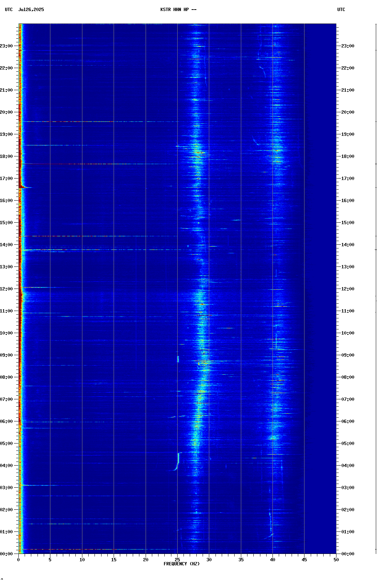Click '07:00' on the right time axis

348,399
